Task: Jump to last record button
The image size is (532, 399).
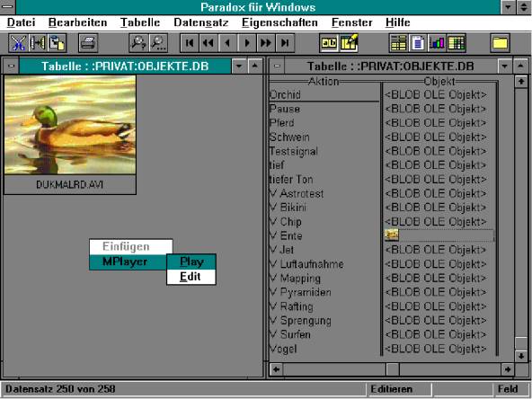Action: (285, 43)
